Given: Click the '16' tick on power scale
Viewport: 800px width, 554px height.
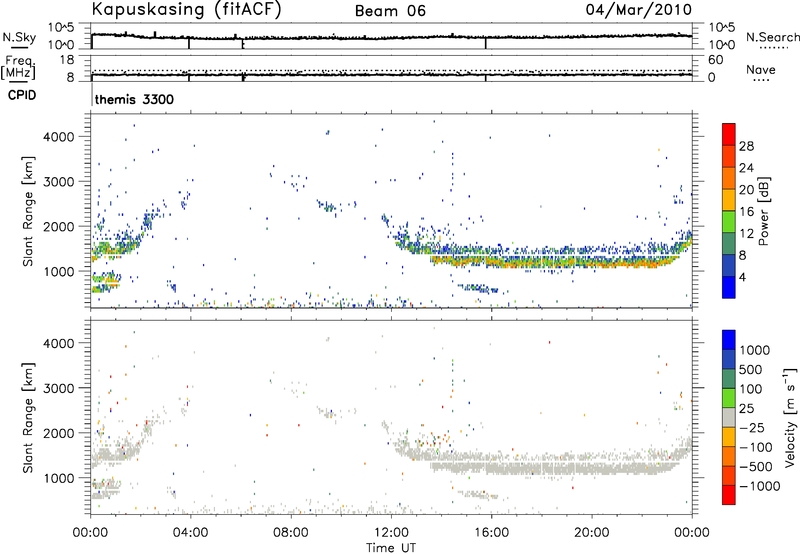Looking at the screenshot, I should pyautogui.click(x=746, y=212).
